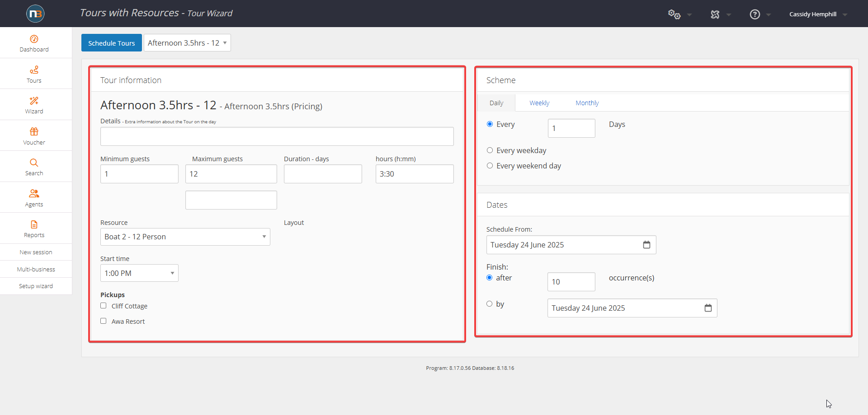Open calendar picker for Finish by date
This screenshot has height=415, width=868.
click(x=708, y=308)
